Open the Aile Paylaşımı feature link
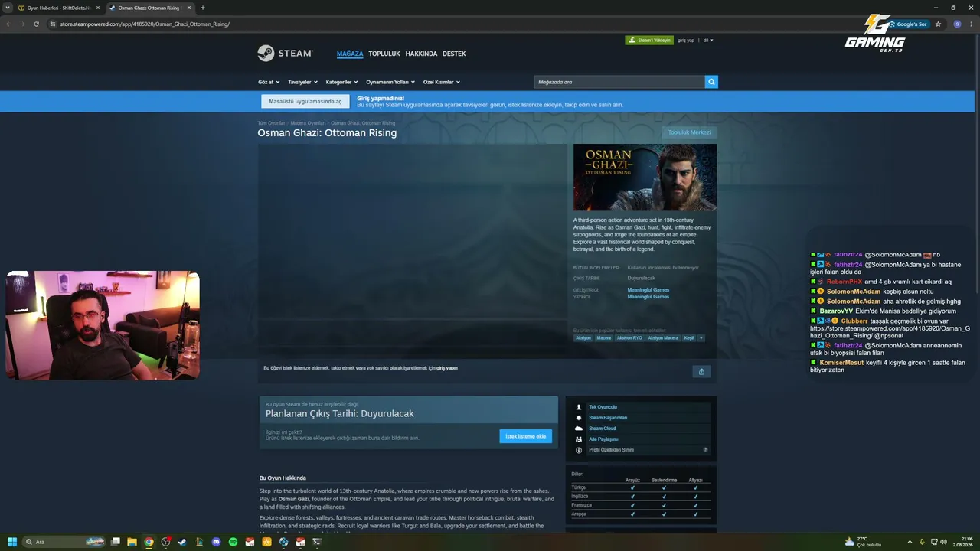Screen dimensions: 980x551 click(603, 439)
